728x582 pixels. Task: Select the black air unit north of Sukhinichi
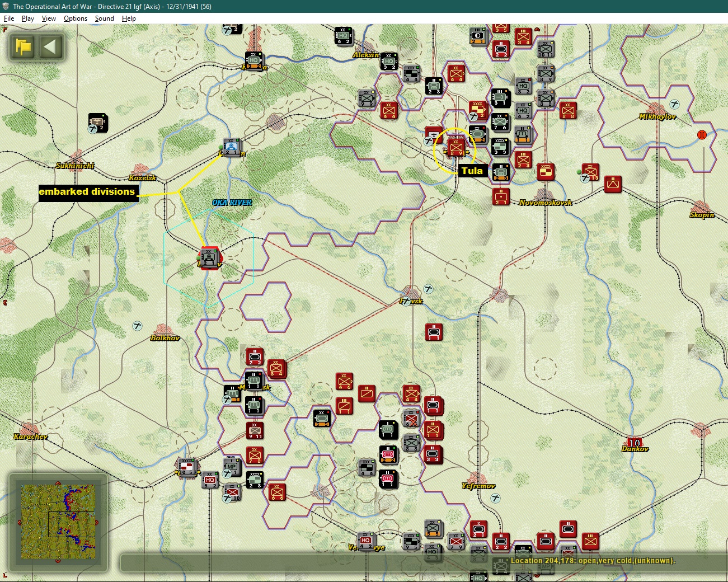click(x=97, y=123)
